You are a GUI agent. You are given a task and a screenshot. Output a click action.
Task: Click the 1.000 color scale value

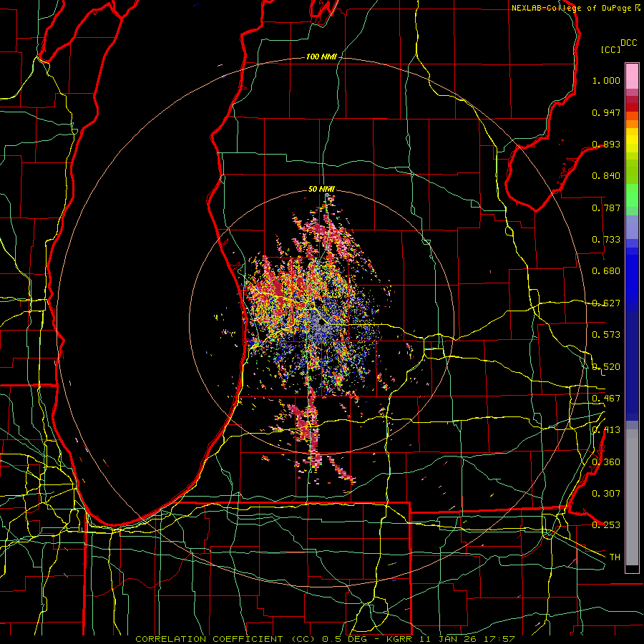(x=606, y=80)
